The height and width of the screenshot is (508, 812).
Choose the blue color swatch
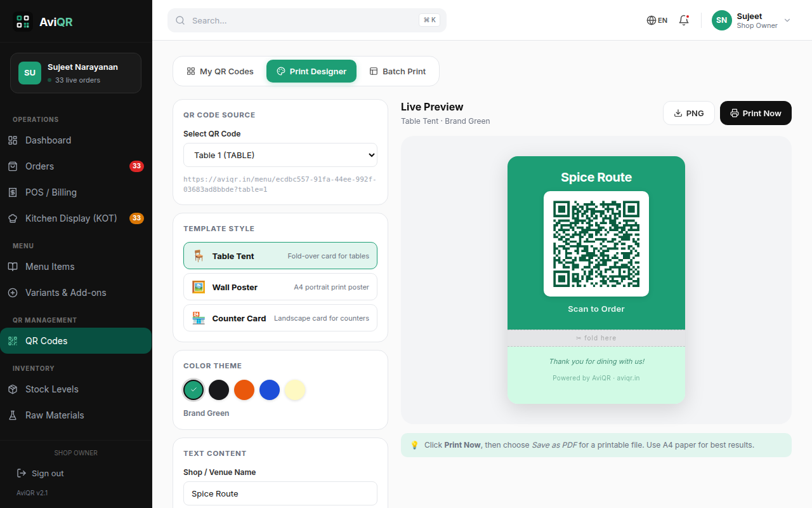pos(270,390)
